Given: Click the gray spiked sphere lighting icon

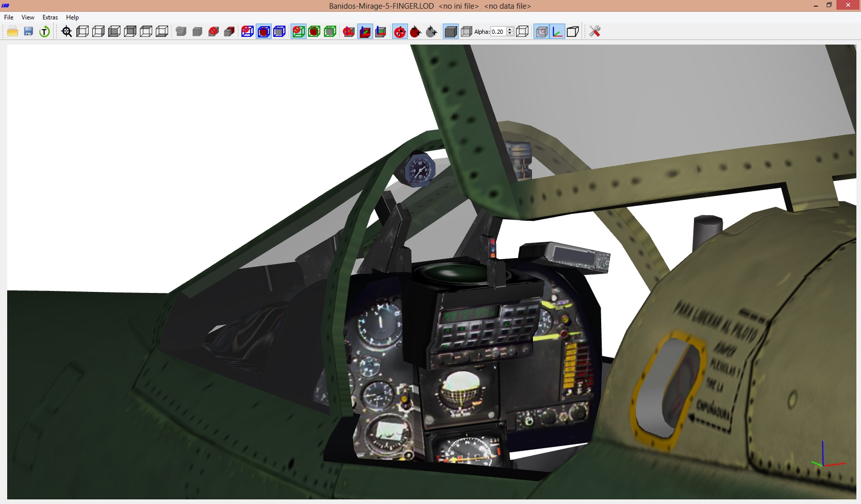Looking at the screenshot, I should click(432, 31).
